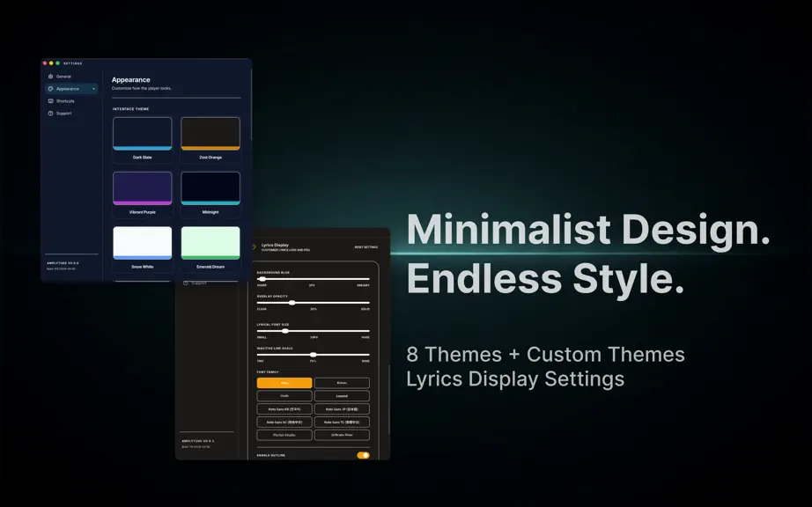The width and height of the screenshot is (812, 507).
Task: Select the JetBrains Mono font button
Action: click(342, 435)
